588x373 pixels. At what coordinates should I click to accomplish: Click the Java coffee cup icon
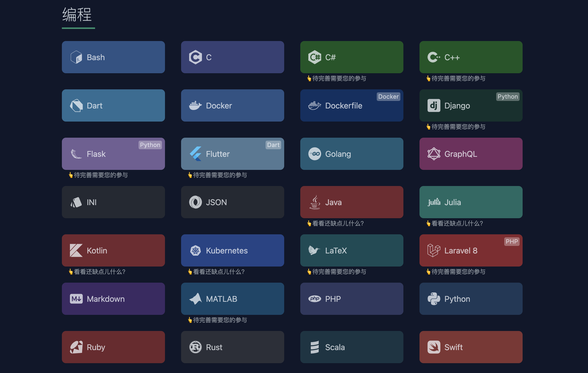[x=315, y=202]
